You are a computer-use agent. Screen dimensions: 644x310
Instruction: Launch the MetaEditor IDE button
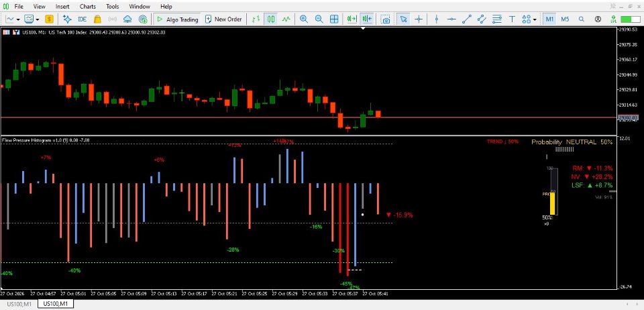[x=82, y=19]
